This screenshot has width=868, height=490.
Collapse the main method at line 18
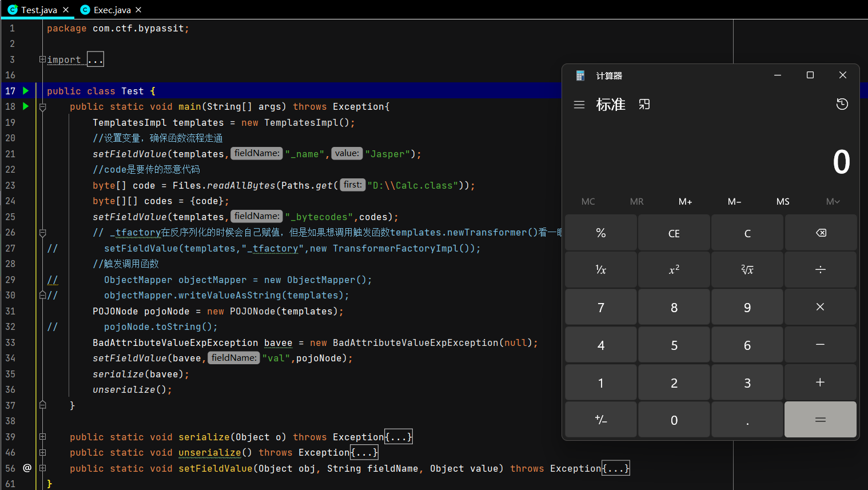[x=42, y=107]
